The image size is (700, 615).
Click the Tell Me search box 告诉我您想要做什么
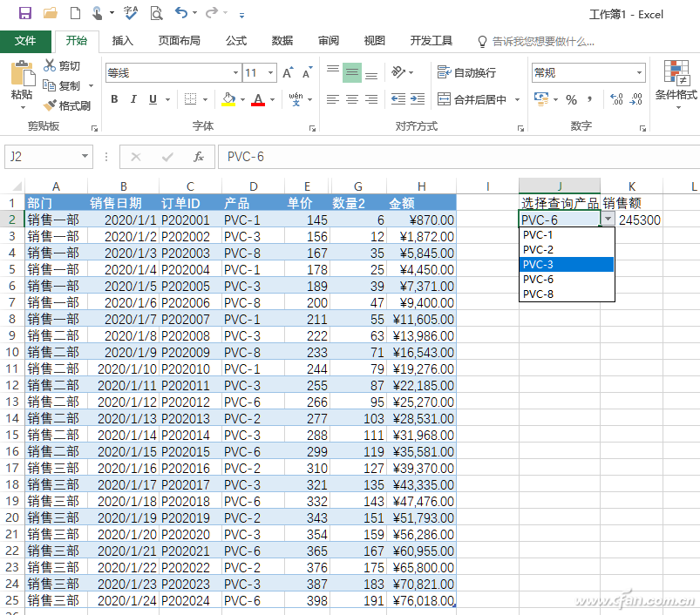536,42
